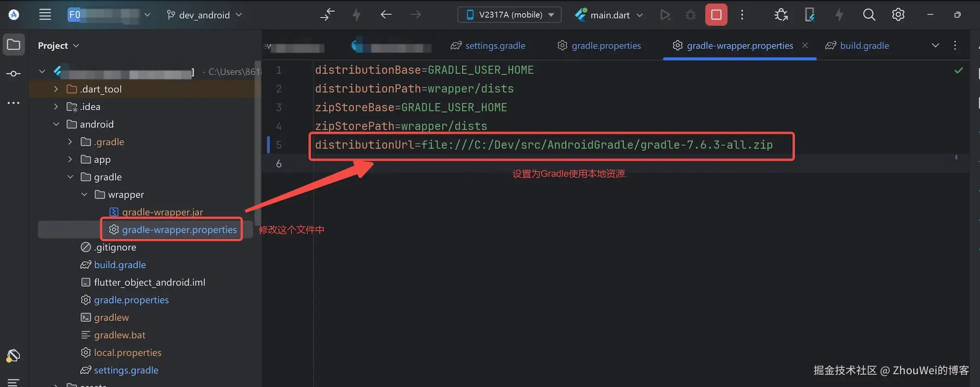Click line number 6 in the gutter
980x387 pixels.
279,163
